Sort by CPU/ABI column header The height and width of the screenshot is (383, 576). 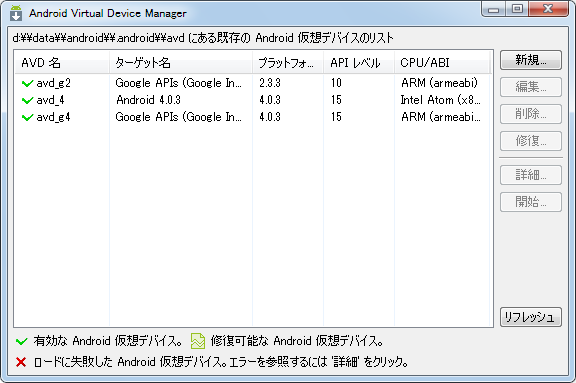[442, 63]
